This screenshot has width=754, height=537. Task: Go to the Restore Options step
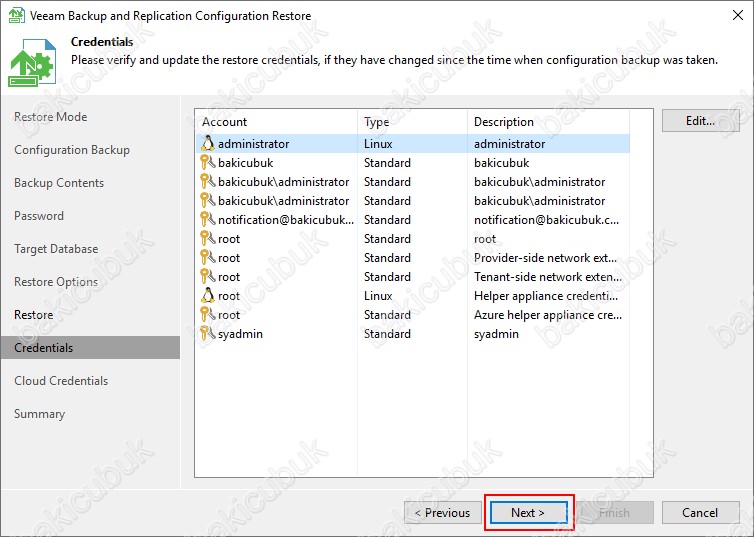(56, 282)
